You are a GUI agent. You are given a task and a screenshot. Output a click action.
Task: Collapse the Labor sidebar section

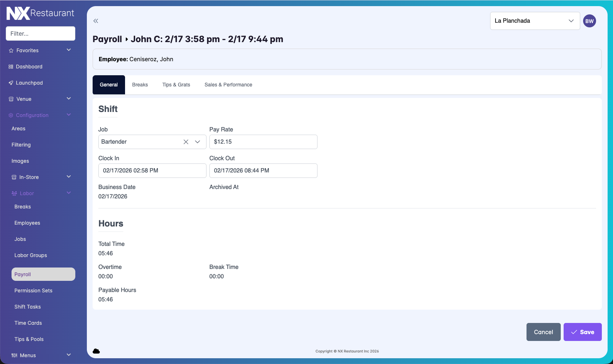pos(69,193)
